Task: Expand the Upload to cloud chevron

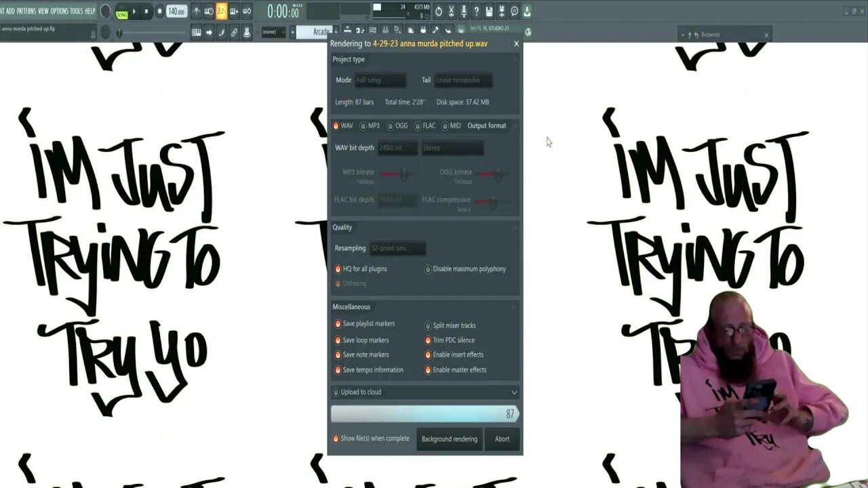Action: click(514, 392)
